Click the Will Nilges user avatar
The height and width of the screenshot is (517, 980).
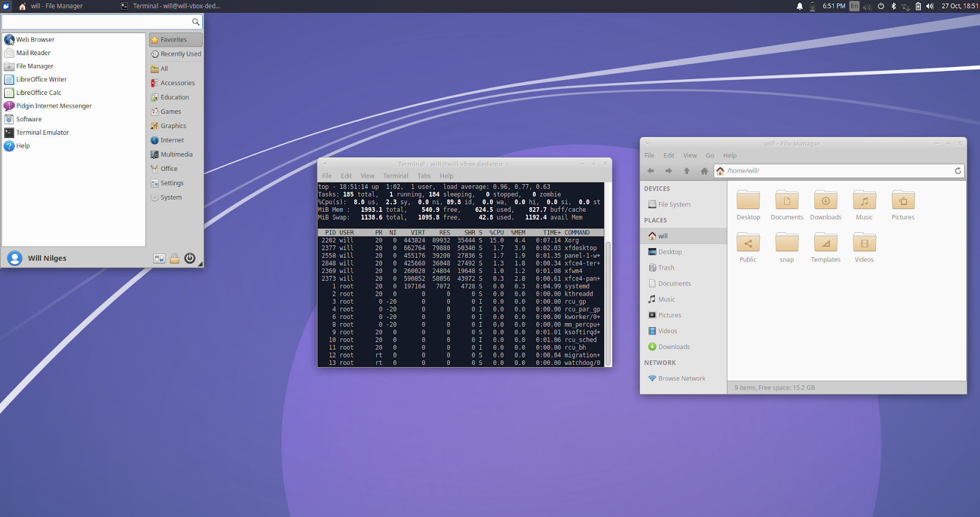(15, 258)
